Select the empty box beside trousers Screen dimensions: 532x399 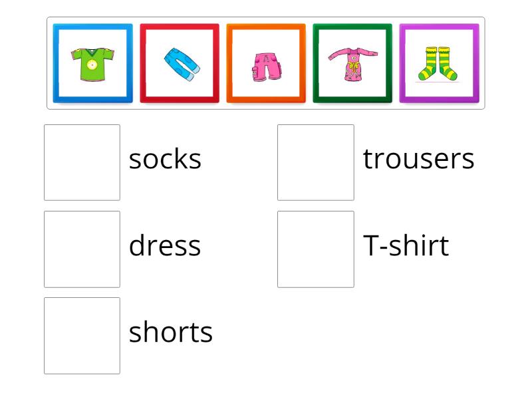pyautogui.click(x=316, y=162)
